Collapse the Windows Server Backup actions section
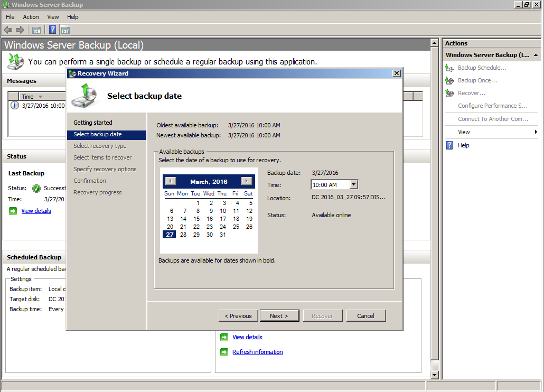 coord(536,55)
